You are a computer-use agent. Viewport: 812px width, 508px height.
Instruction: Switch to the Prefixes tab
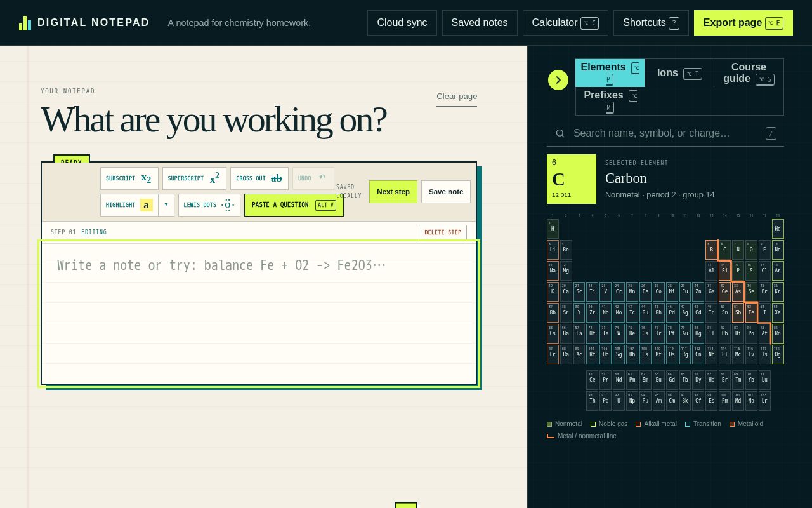pos(610,101)
